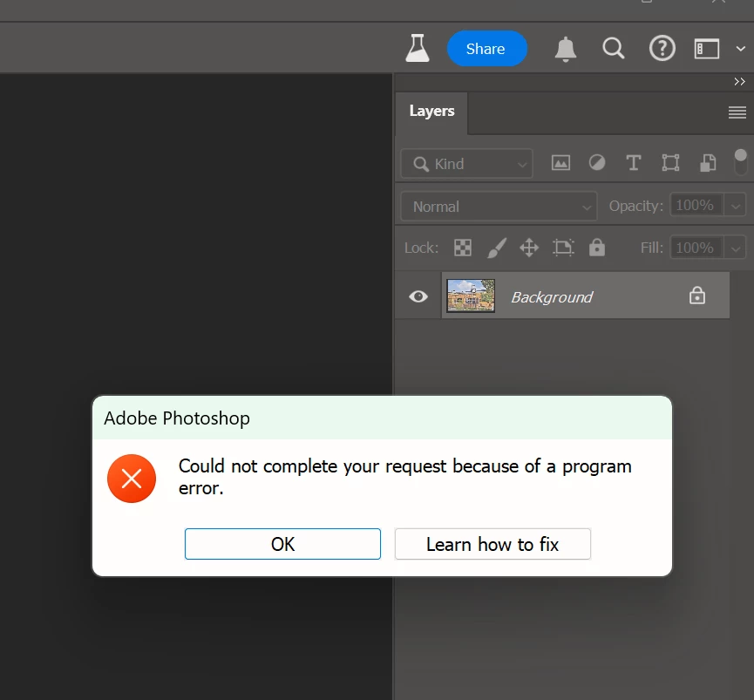Click Learn how to fix button
The image size is (754, 700).
[492, 544]
